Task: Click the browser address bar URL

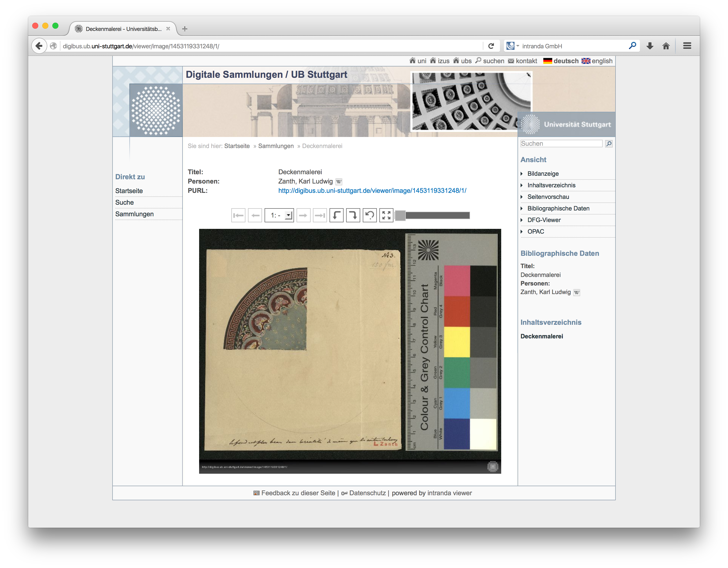Action: point(141,46)
